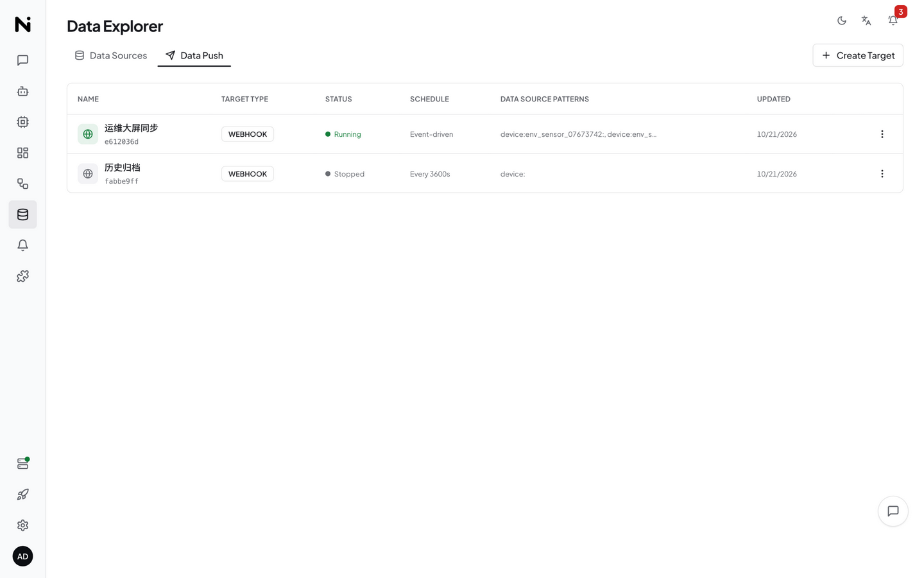This screenshot has height=578, width=924.
Task: Open the notifications bell with the 3 badge
Action: pyautogui.click(x=893, y=21)
